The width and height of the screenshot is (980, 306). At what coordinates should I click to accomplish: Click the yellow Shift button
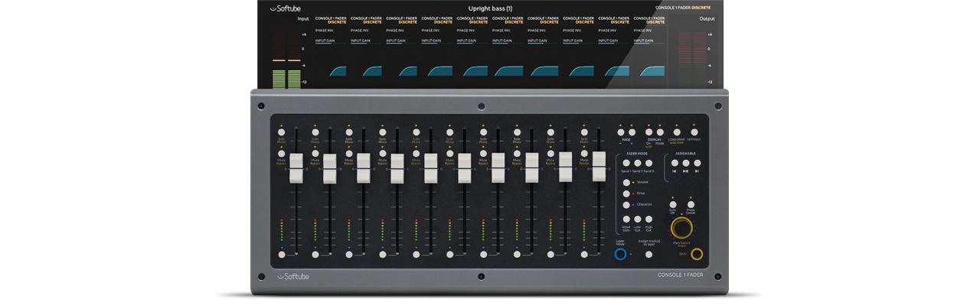coord(697,255)
